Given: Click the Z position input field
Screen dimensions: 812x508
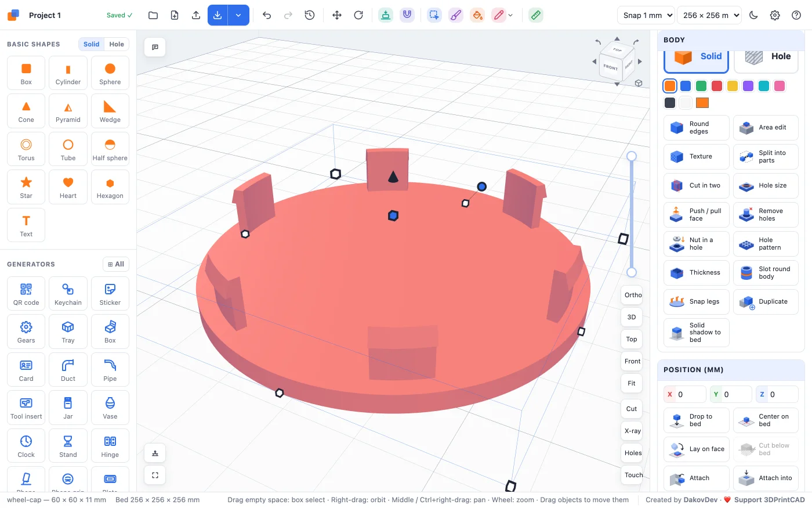Looking at the screenshot, I should 777,394.
